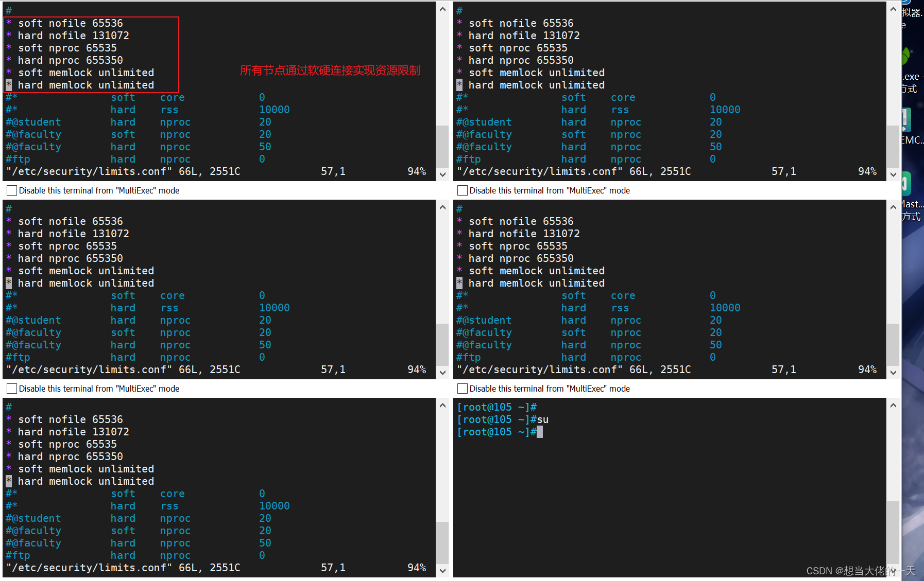Viewport: 924px width, 581px height.
Task: Click '57,1' cursor position in middle-right terminal
Action: click(x=783, y=369)
